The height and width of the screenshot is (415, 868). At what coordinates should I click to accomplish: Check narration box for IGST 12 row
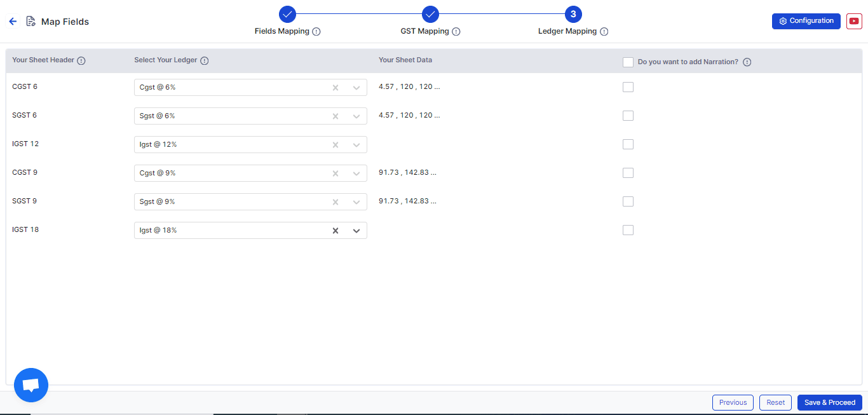[628, 144]
